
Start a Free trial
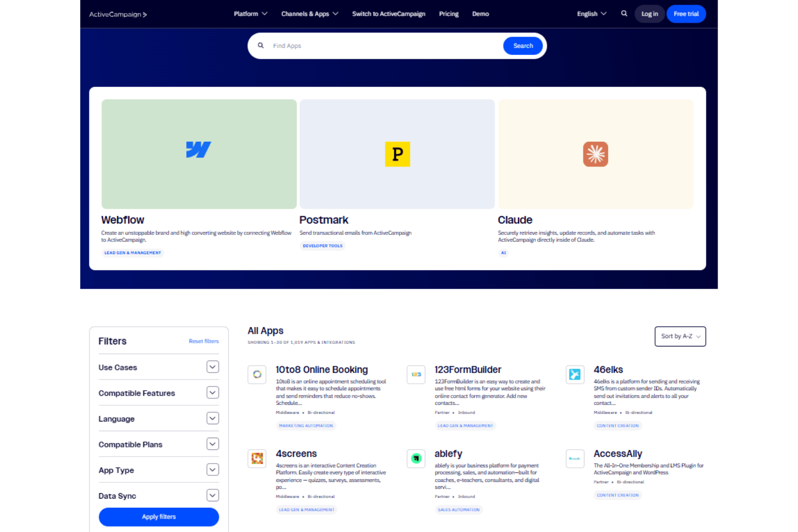tap(686, 14)
